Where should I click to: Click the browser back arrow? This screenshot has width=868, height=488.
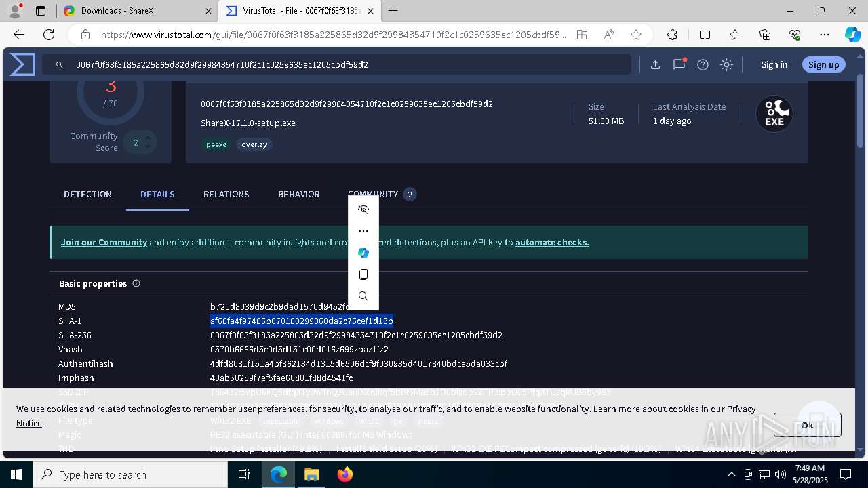pos(19,35)
